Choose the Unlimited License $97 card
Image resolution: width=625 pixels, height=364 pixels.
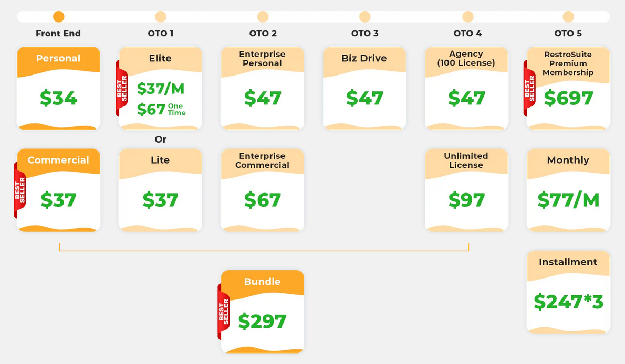466,190
